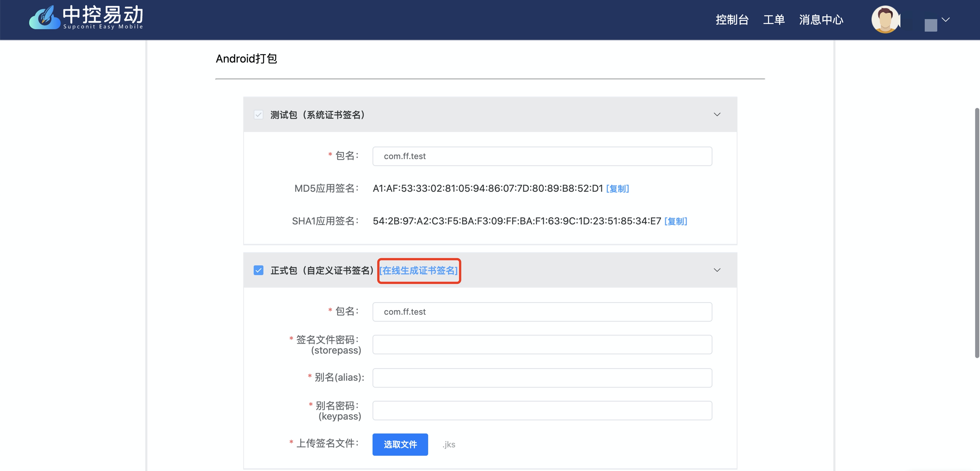Click the page vertical scrollbar thumb
The image size is (980, 471).
click(977, 233)
